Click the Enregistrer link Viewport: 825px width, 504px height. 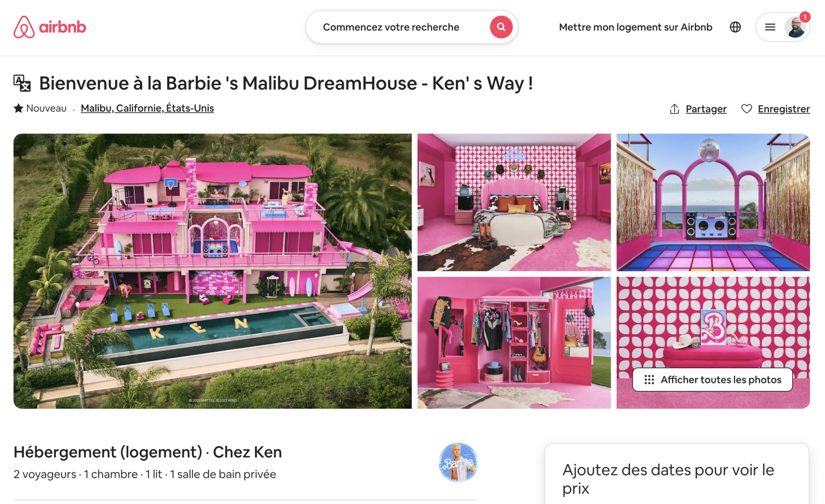point(784,109)
